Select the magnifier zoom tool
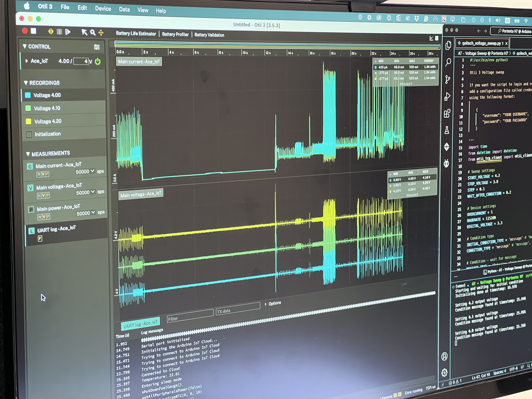Viewport: 532px width, 399px height. coord(93,32)
